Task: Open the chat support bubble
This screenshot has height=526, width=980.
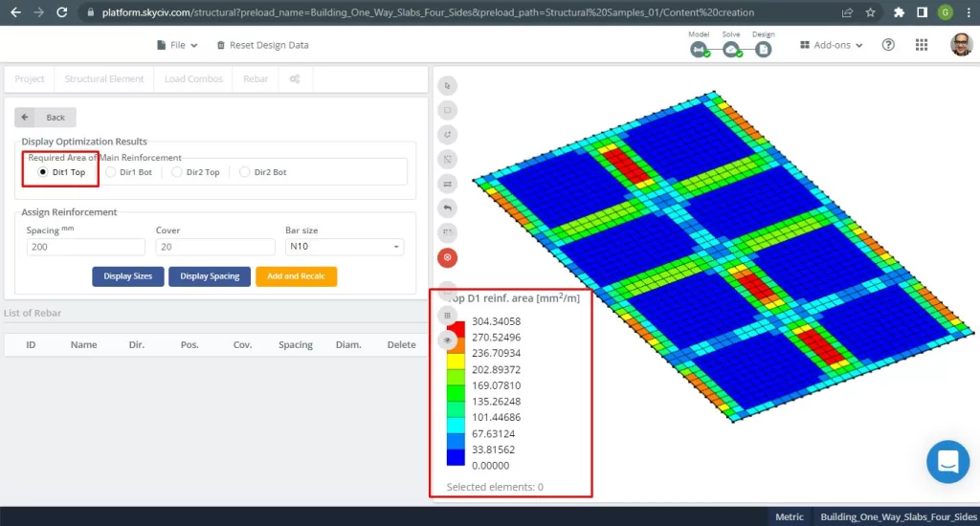Action: 947,462
